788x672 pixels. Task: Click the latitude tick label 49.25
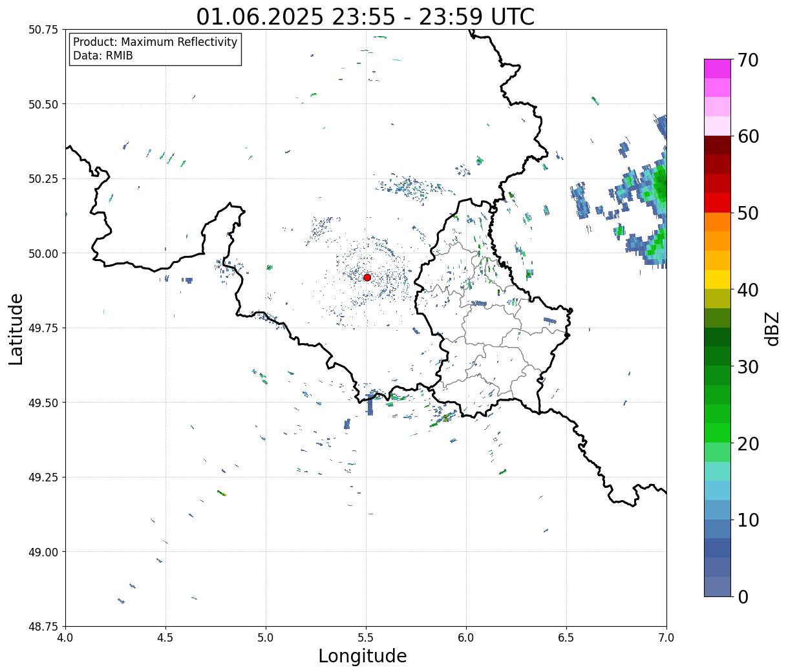pyautogui.click(x=43, y=478)
